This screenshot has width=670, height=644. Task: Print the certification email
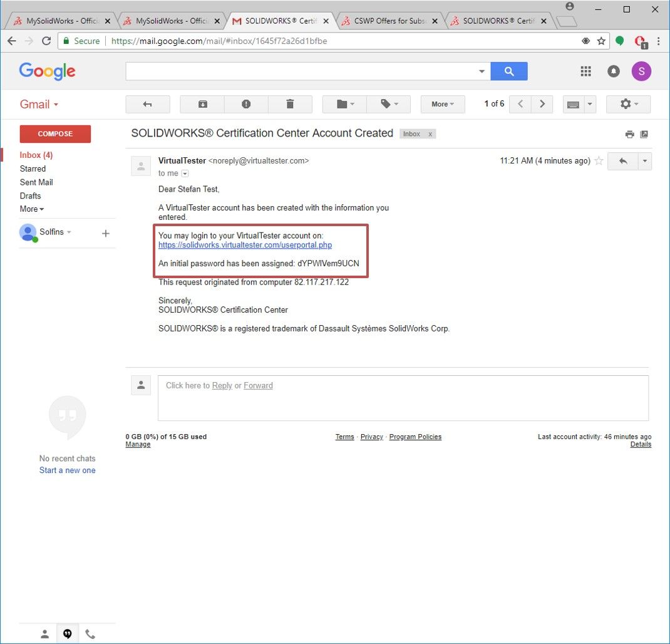629,133
